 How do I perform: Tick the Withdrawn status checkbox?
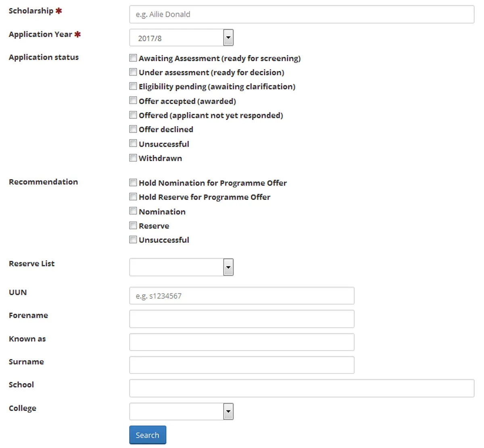(x=133, y=157)
